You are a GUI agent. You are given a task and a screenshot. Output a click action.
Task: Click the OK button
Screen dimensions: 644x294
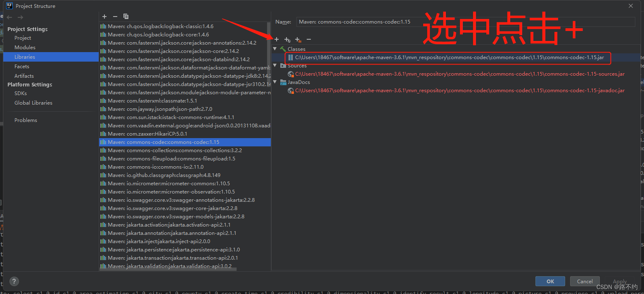click(550, 281)
